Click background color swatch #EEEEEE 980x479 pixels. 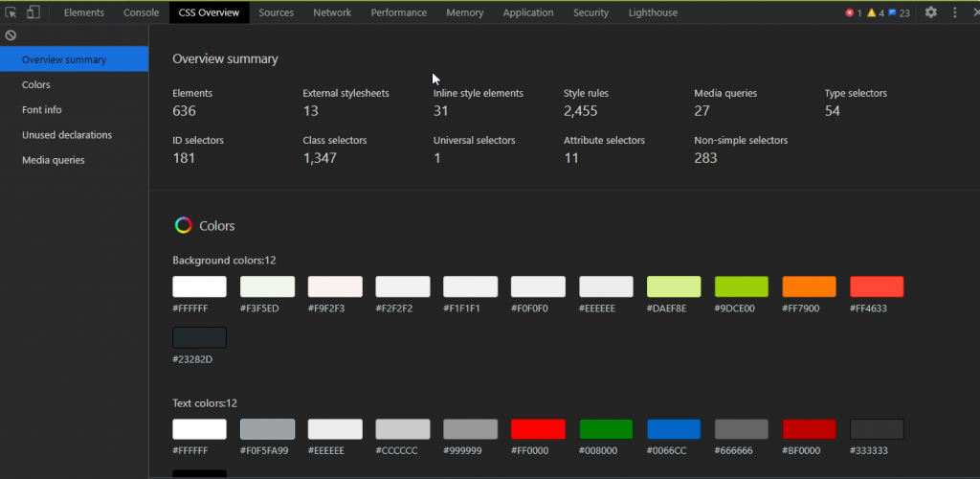(606, 286)
